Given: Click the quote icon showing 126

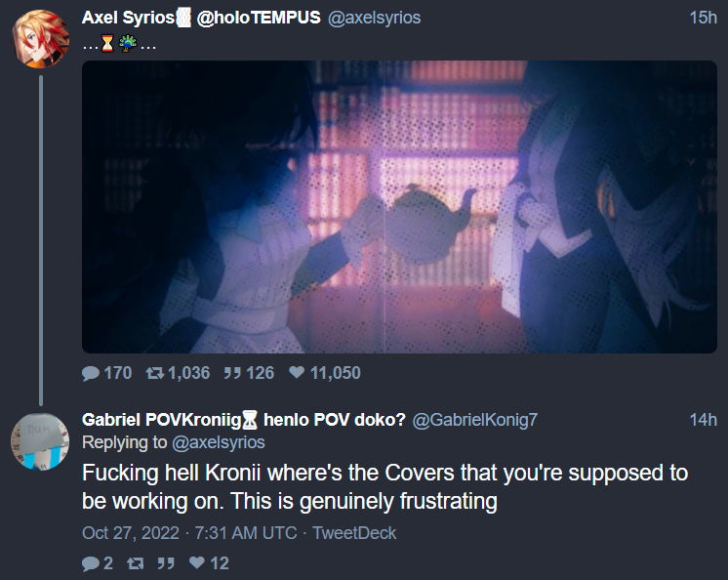Looking at the screenshot, I should point(232,373).
